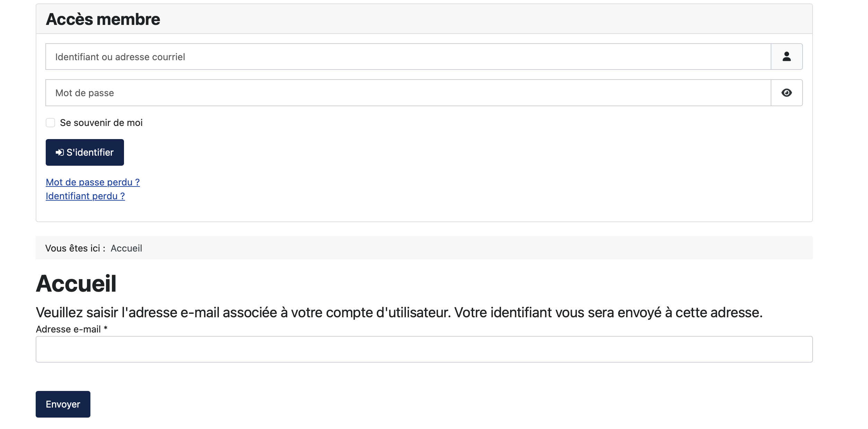Image resolution: width=868 pixels, height=429 pixels.
Task: Click the 'Accès membre' panel header
Action: (x=103, y=19)
